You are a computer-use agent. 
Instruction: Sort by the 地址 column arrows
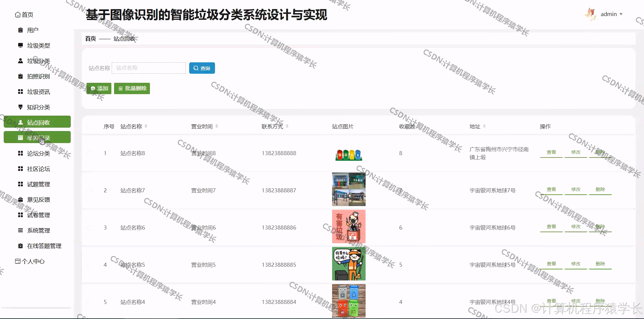pos(484,126)
